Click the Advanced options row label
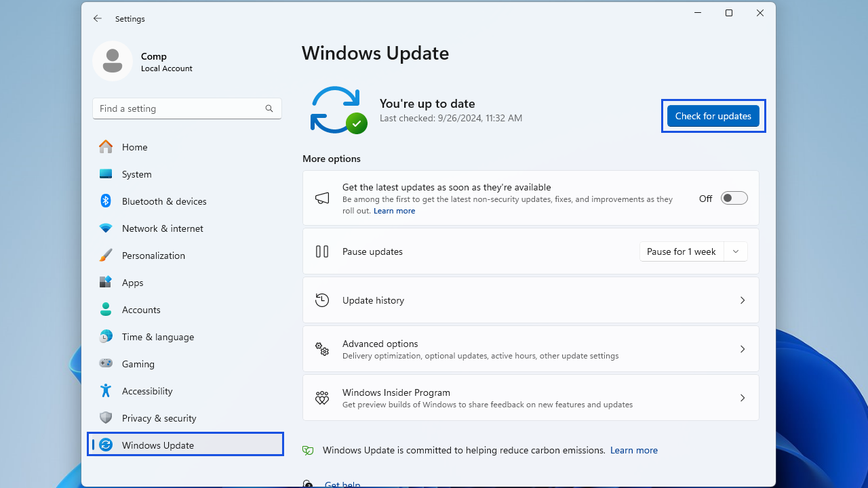Screen dimensions: 868x488 click(x=380, y=344)
